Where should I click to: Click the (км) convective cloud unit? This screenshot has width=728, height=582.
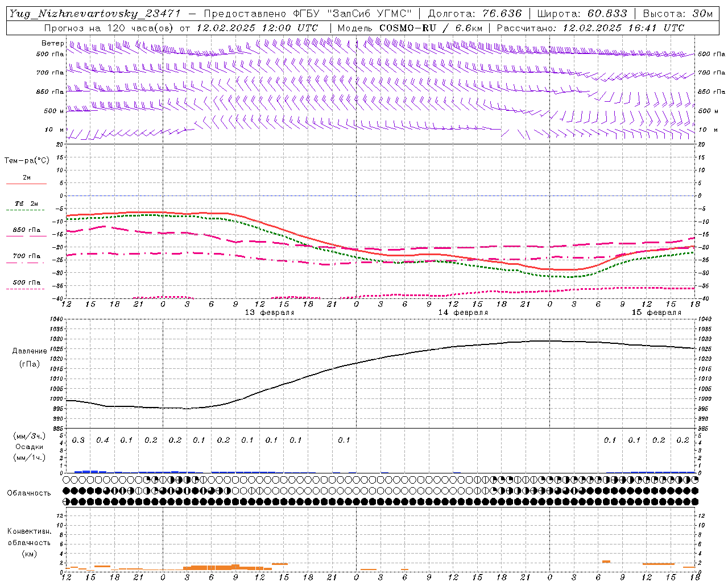point(29,554)
